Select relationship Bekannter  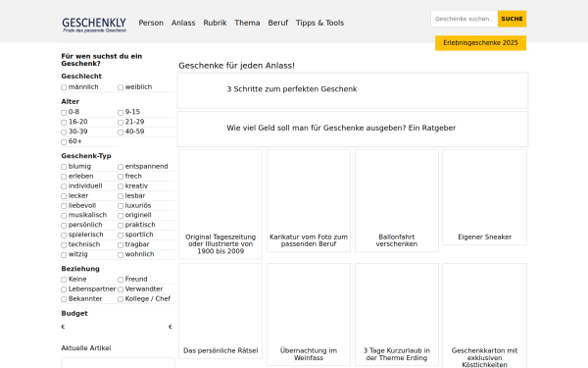[x=64, y=299]
